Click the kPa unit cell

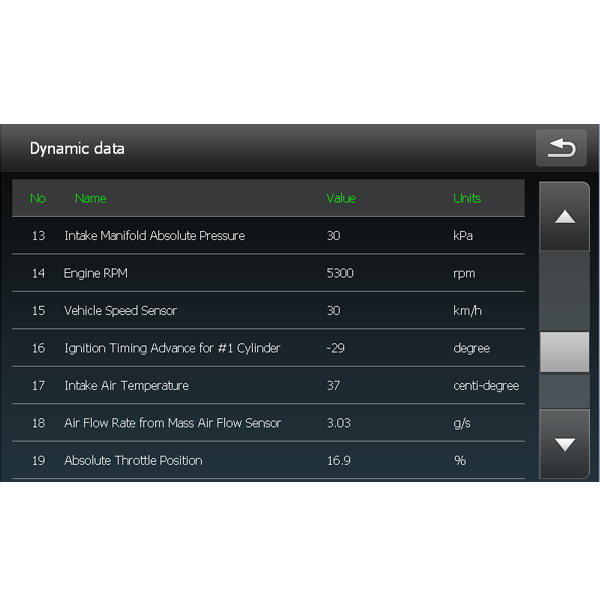463,236
